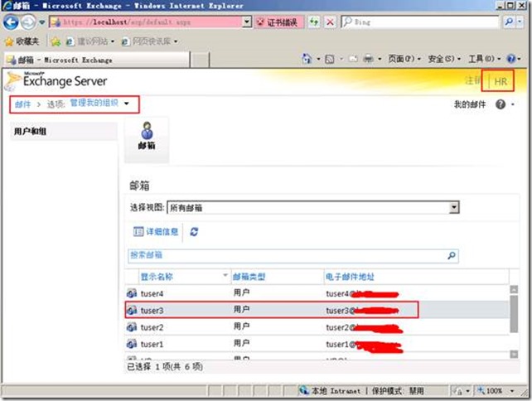Click the green Refresh page icon
Image resolution: width=532 pixels, height=401 pixels.
(314, 22)
